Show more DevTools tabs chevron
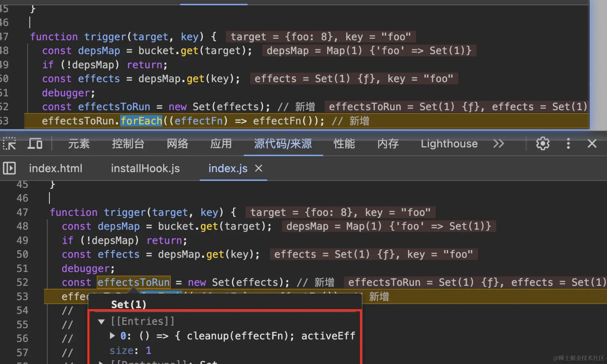 [499, 144]
